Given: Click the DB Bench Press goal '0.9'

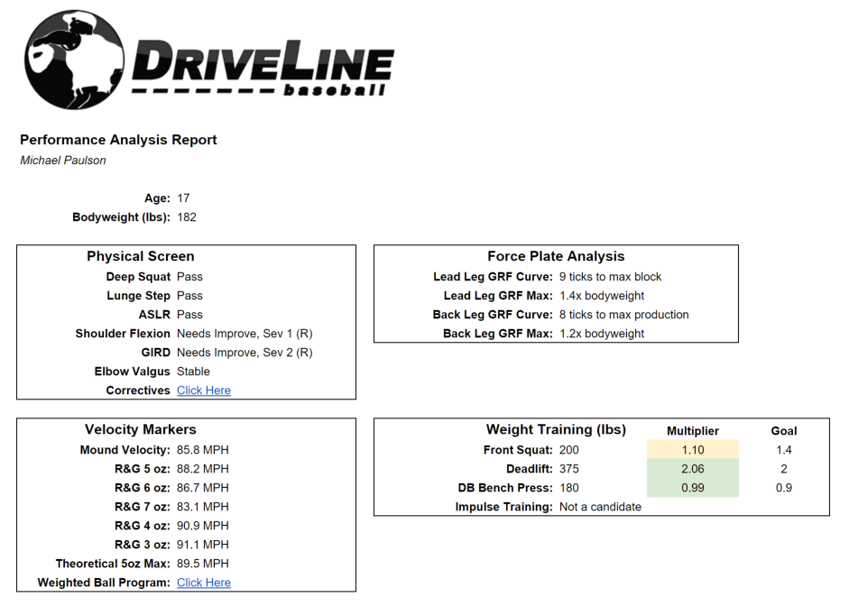Looking at the screenshot, I should tap(783, 488).
